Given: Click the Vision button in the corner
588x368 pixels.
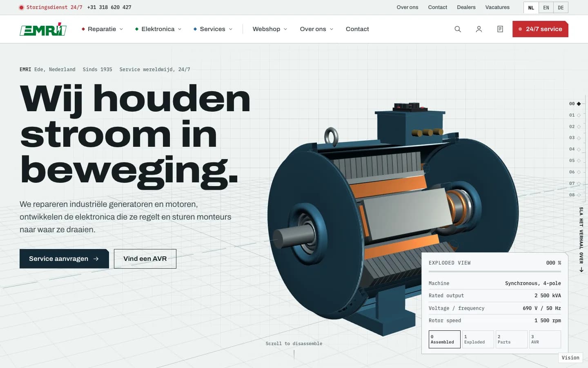Looking at the screenshot, I should pos(570,358).
